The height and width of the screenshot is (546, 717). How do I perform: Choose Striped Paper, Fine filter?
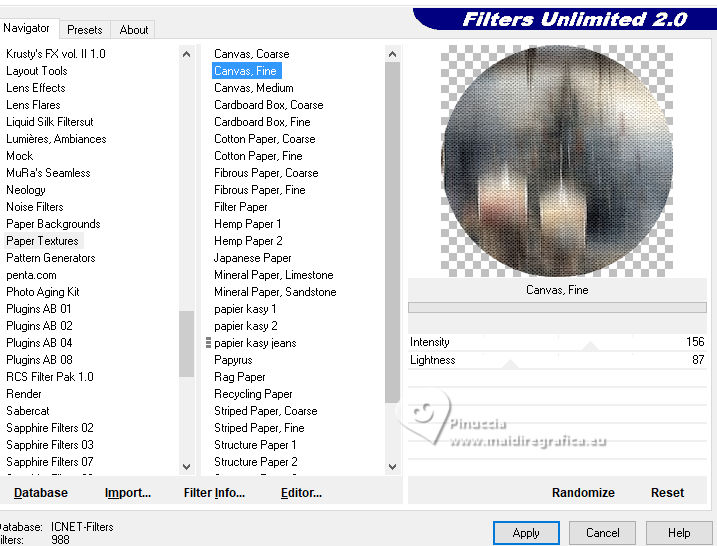[x=259, y=428]
